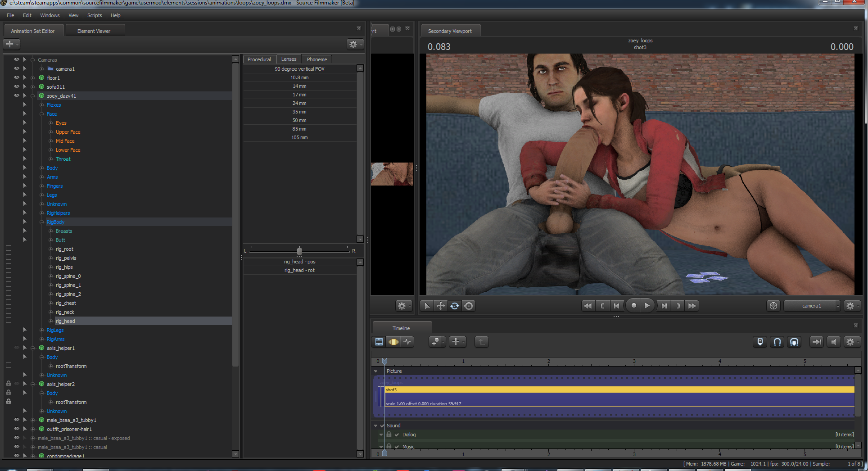The height and width of the screenshot is (471, 868).
Task: Click the add animation set plus button
Action: point(11,44)
